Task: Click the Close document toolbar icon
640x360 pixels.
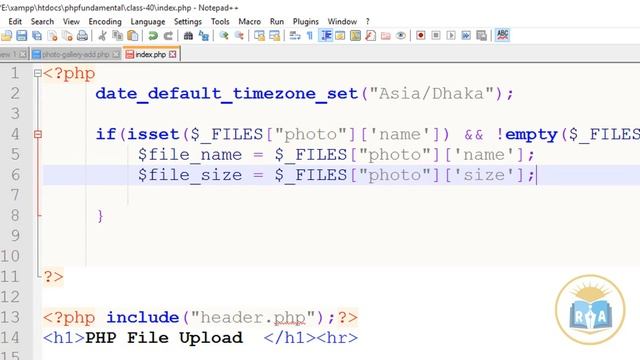Action: pos(52,36)
